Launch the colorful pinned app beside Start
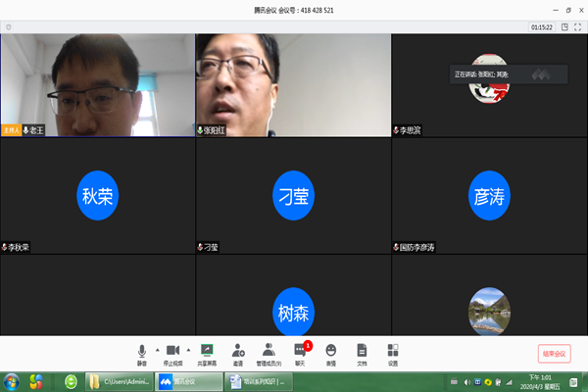 pyautogui.click(x=36, y=382)
